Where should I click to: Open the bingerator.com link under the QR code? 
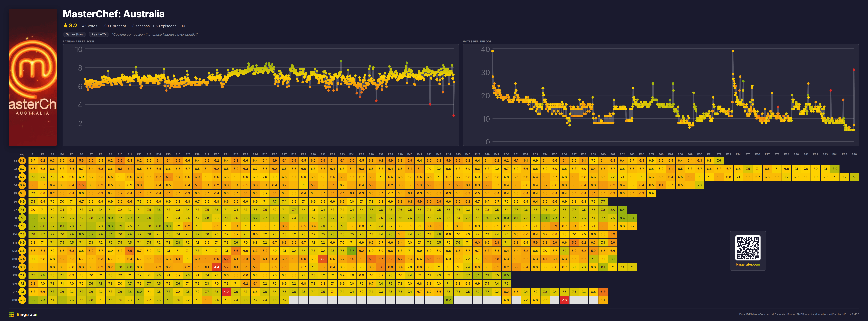[x=748, y=264]
